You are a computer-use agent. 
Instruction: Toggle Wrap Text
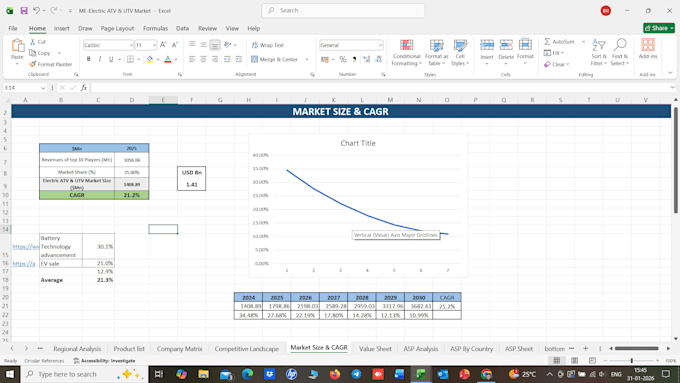point(268,45)
